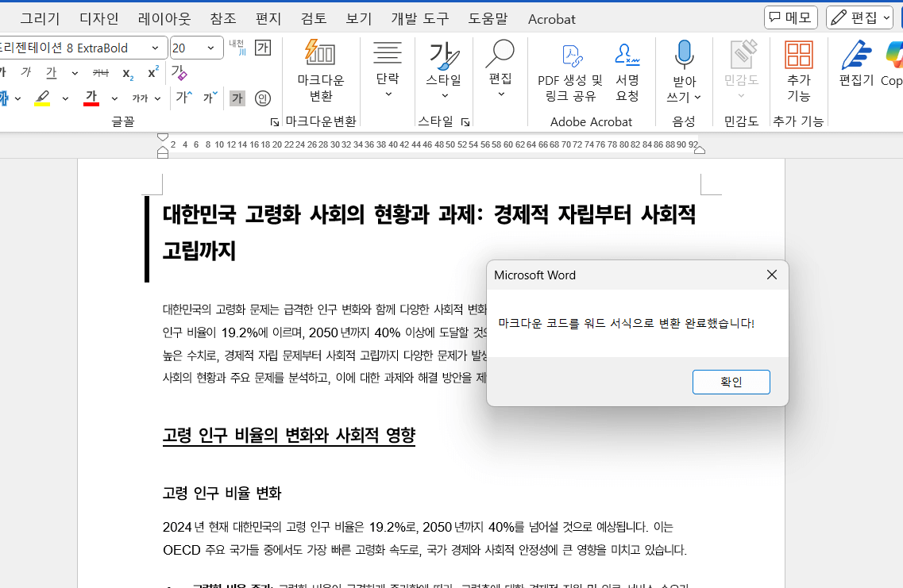Screen dimensions: 903x588
Task: Open the 개발 도구 tab
Action: click(420, 19)
